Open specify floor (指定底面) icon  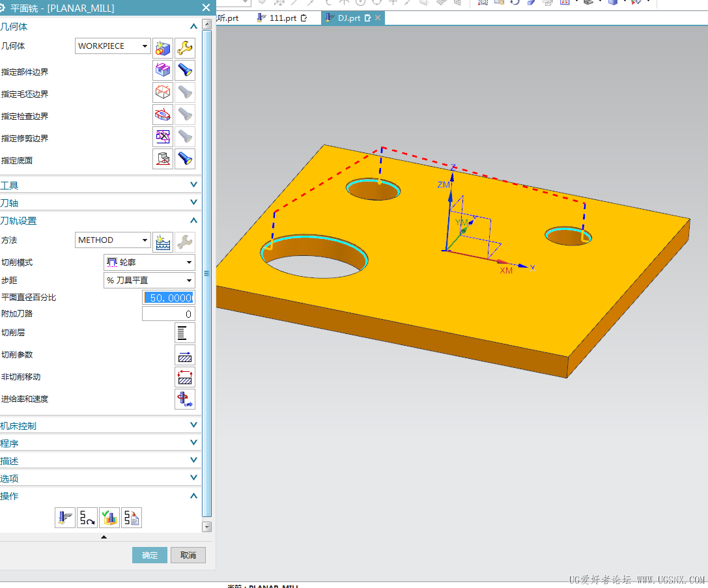point(163,158)
